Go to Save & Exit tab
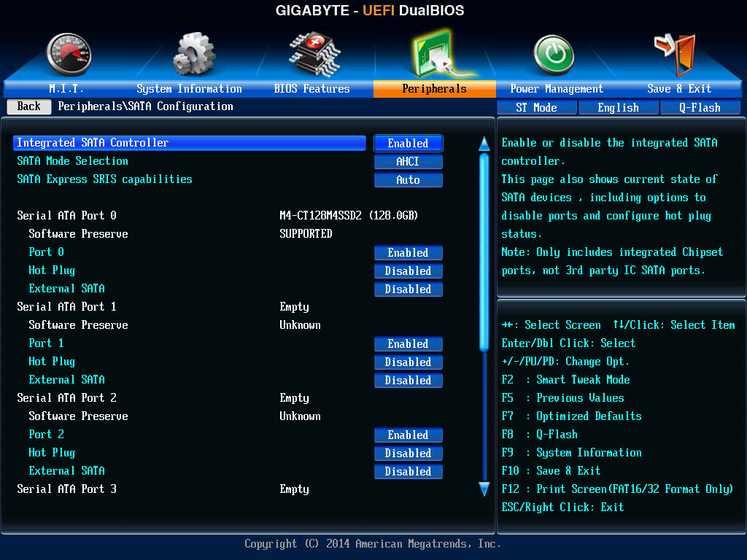Screen dimensions: 747x560 click(x=679, y=88)
